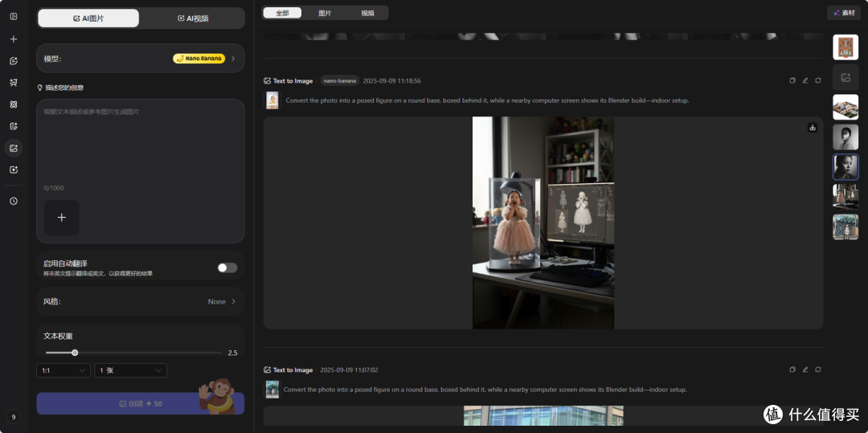Open the 素材 materials button
868x433 pixels.
click(844, 13)
